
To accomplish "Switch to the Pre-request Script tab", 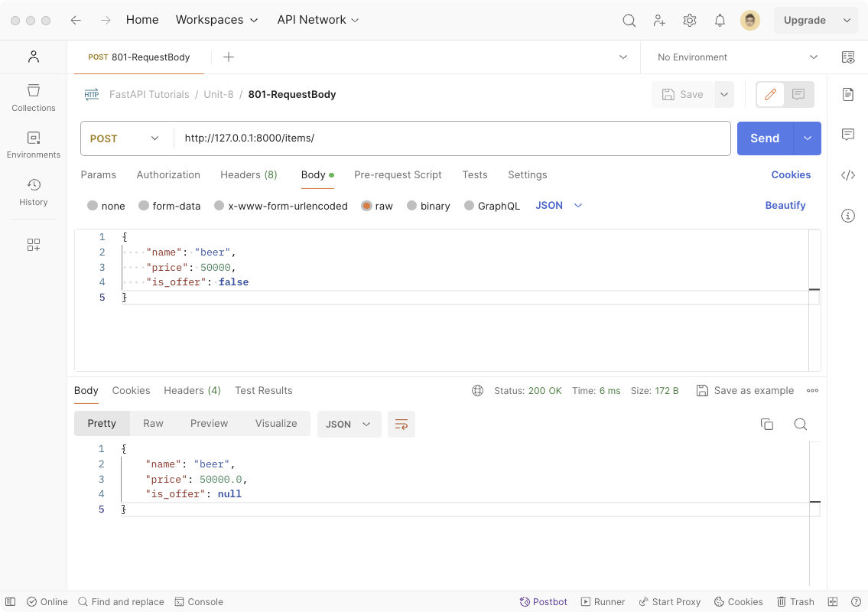I will (398, 174).
